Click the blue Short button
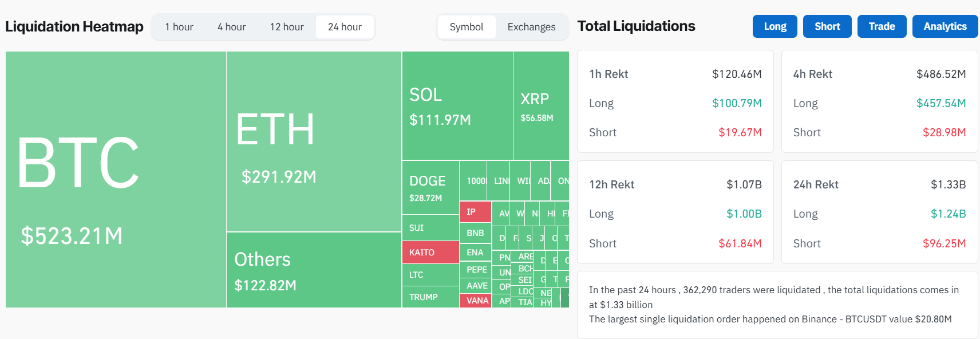Screen dimensions: 980x339 (827, 26)
